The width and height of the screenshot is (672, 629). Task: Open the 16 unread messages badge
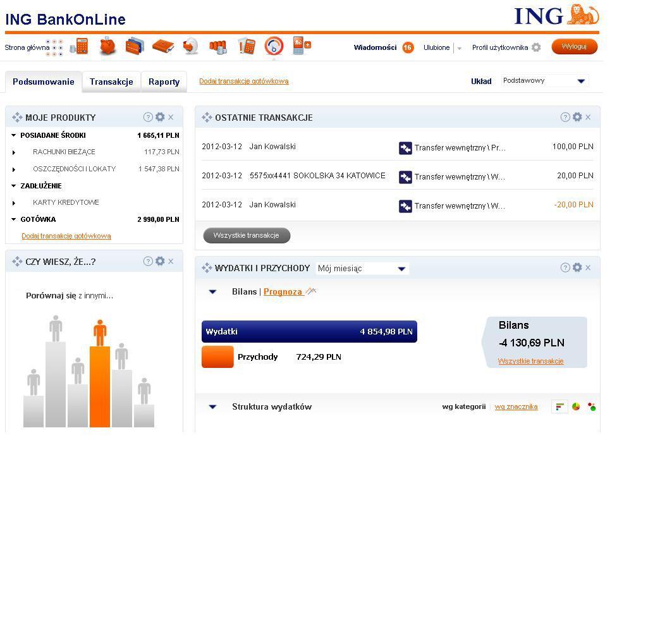click(408, 47)
